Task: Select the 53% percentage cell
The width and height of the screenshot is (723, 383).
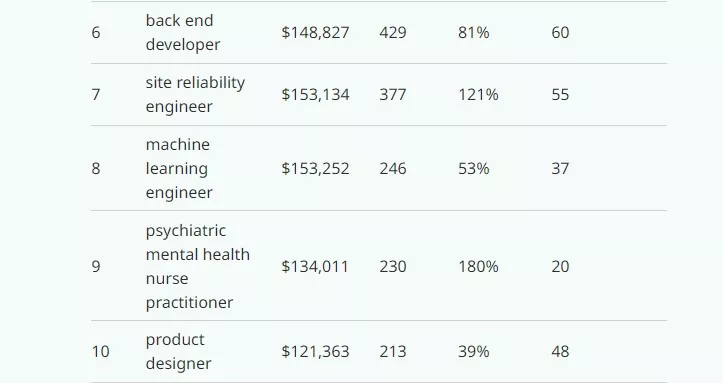Action: point(474,169)
